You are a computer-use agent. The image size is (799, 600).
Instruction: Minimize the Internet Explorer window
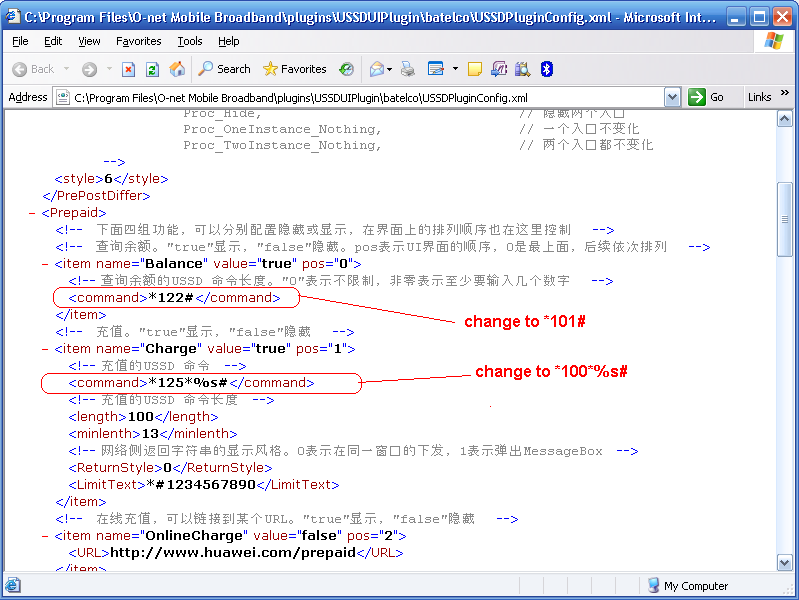click(x=735, y=17)
